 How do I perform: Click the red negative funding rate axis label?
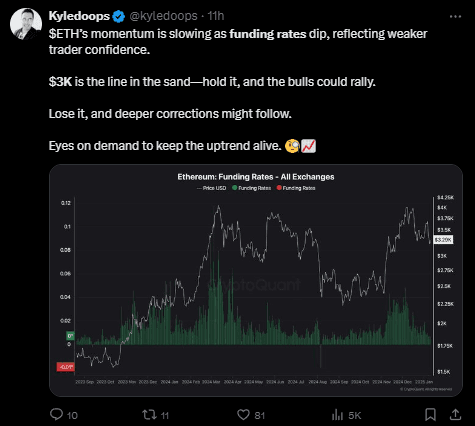pos(65,367)
